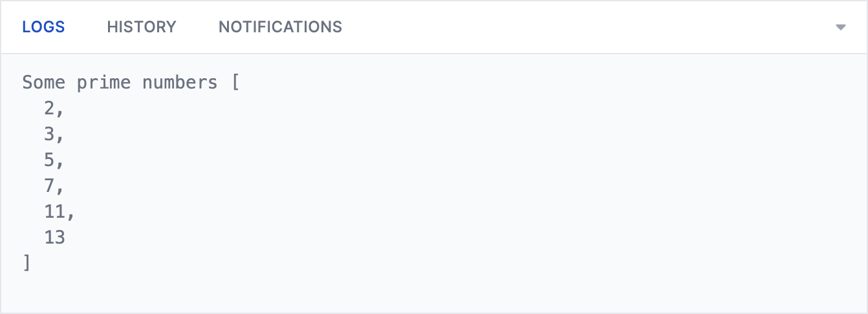Image resolution: width=868 pixels, height=314 pixels.
Task: Select the number 7 in the log
Action: click(50, 186)
